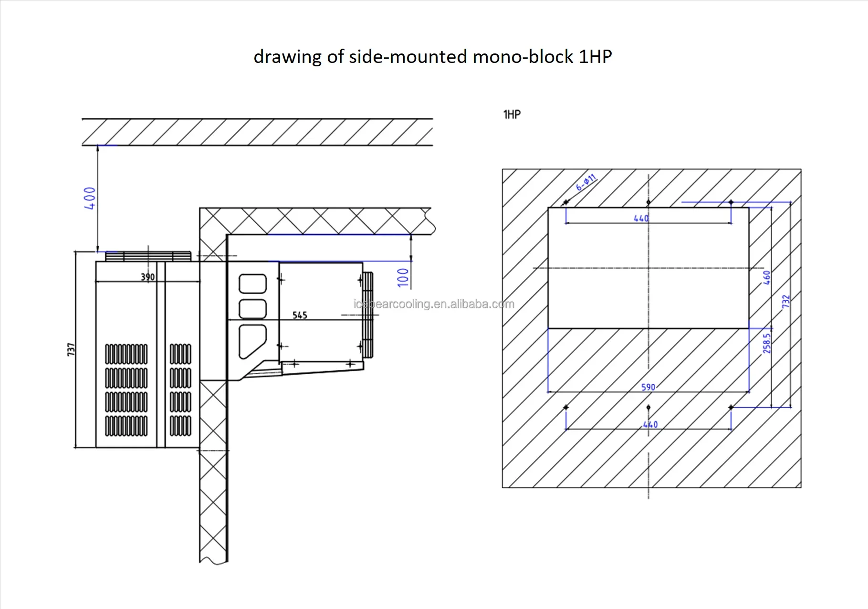Viewport: 868px width, 609px height.
Task: Select the 737 height dimension label
Action: 71,349
